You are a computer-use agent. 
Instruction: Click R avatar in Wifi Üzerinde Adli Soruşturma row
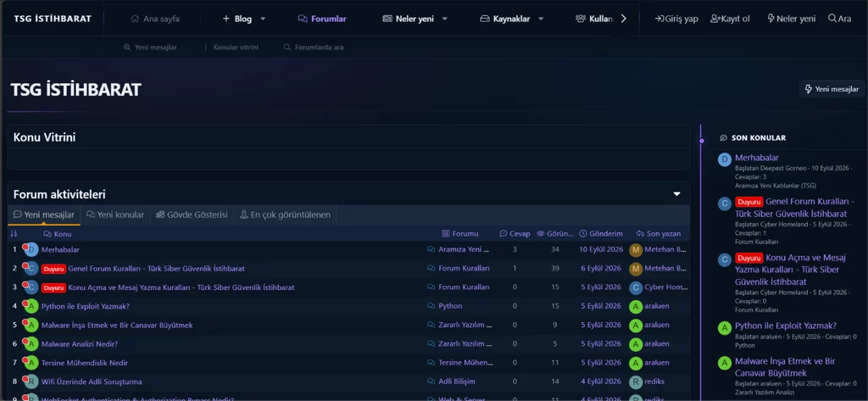[x=31, y=382]
